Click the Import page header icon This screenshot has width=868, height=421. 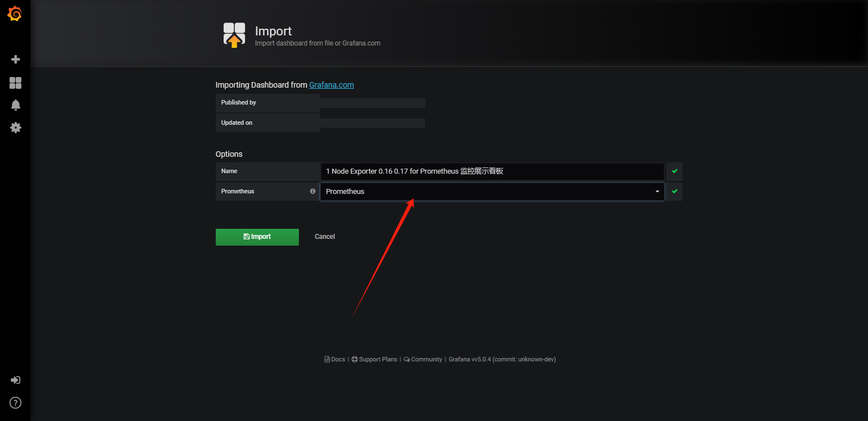[234, 35]
